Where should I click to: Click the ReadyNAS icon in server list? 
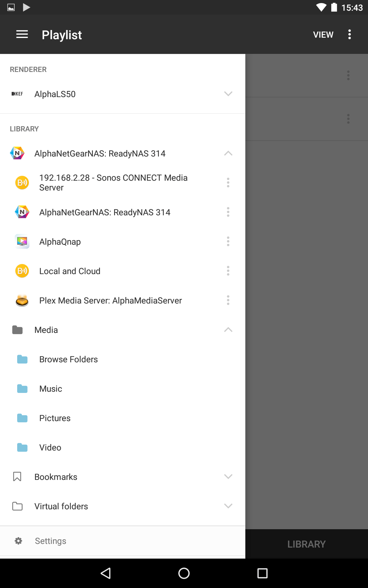point(22,212)
